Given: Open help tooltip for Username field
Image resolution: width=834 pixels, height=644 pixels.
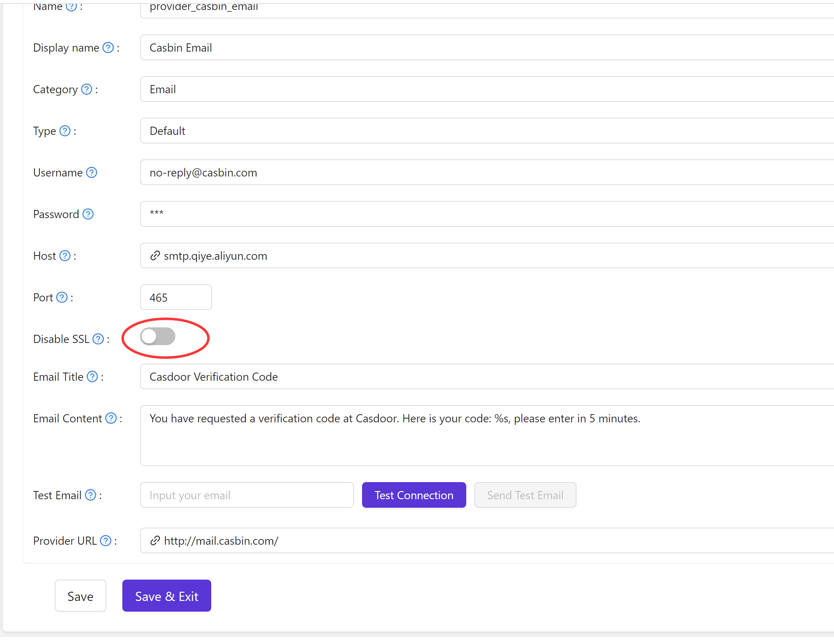Looking at the screenshot, I should click(x=92, y=172).
